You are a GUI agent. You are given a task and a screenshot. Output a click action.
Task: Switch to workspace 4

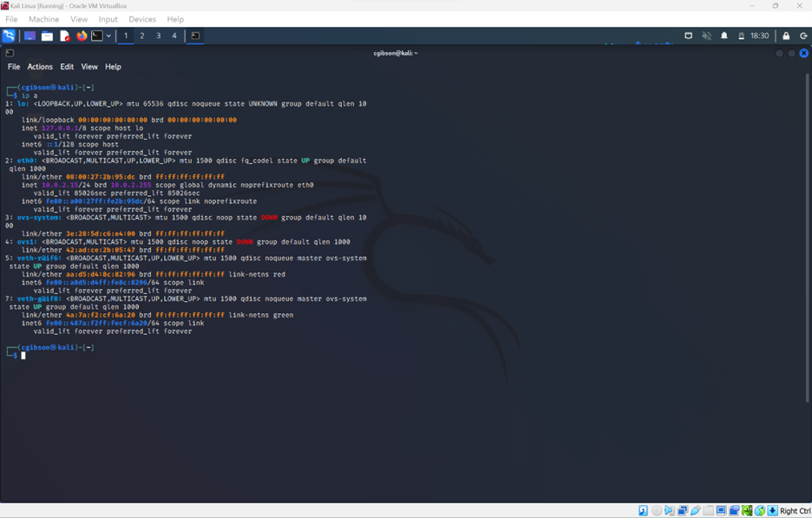tap(174, 36)
